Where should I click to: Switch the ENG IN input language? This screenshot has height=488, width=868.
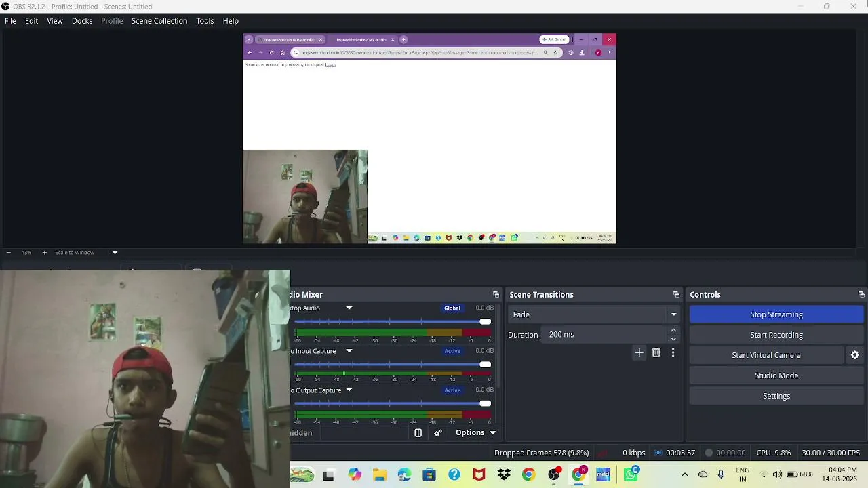pyautogui.click(x=743, y=474)
